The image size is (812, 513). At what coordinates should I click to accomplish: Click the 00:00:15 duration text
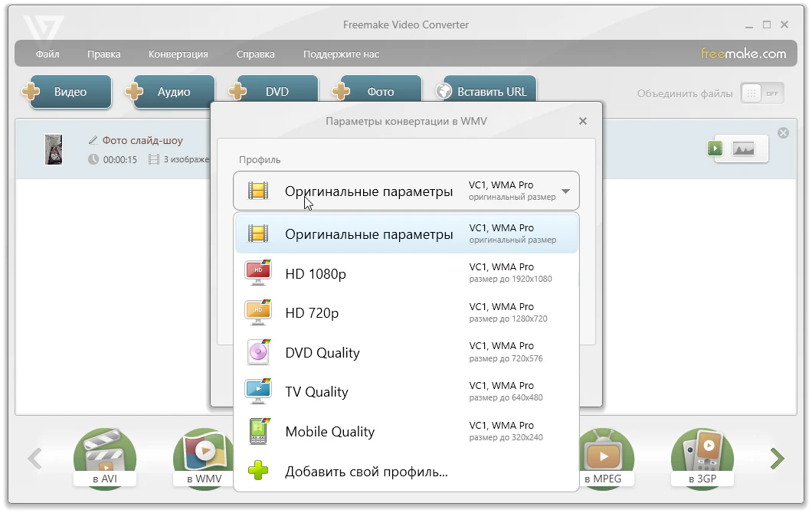[x=120, y=160]
